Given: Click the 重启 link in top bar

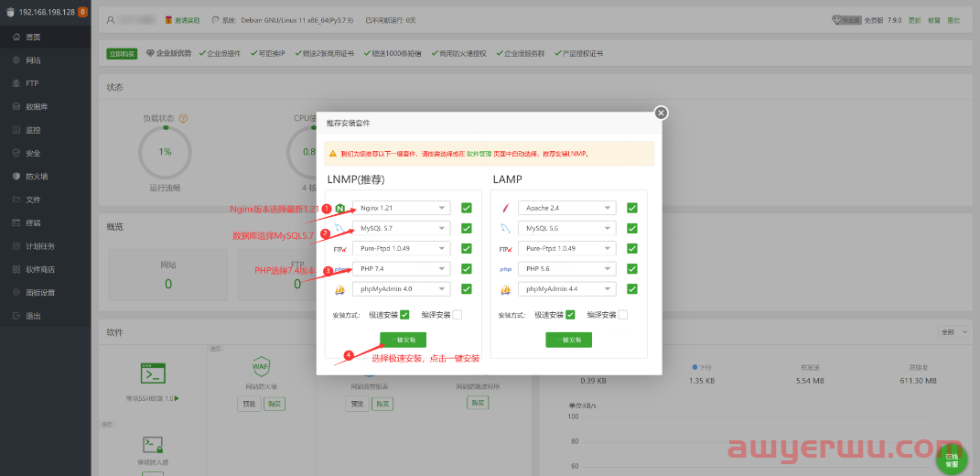Looking at the screenshot, I should (x=953, y=21).
